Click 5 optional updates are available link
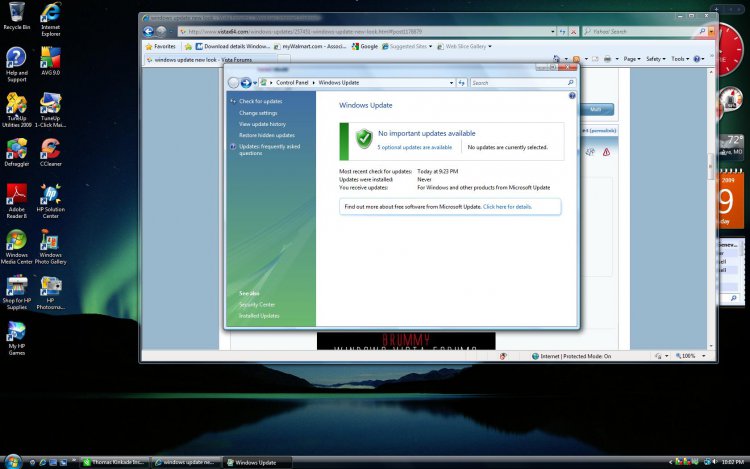 point(415,147)
